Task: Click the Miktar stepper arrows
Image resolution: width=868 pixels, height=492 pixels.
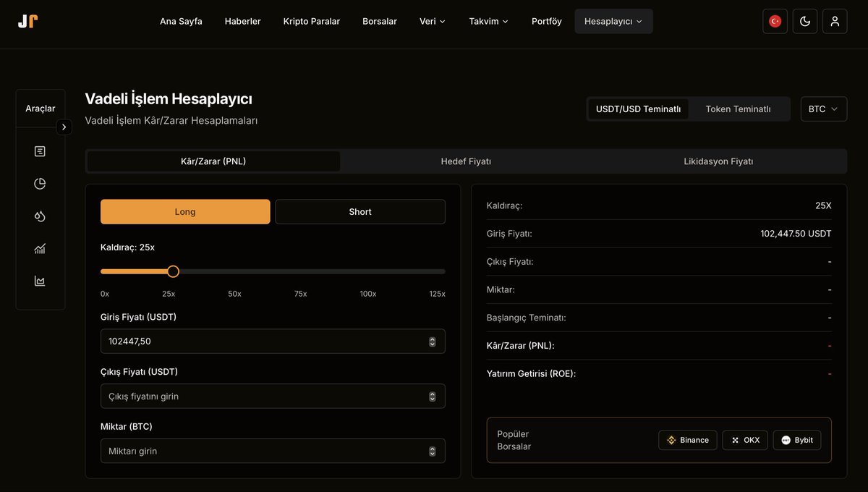Action: 433,451
